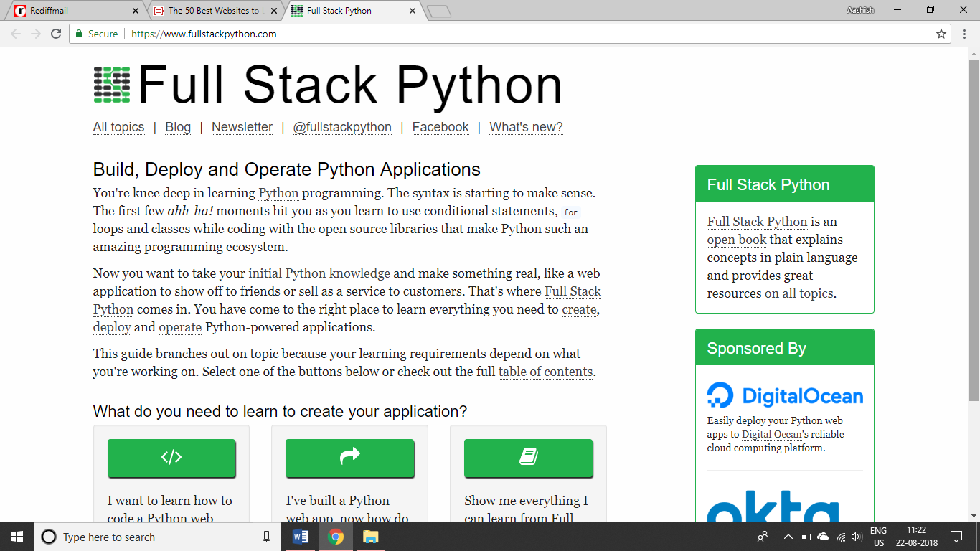Viewport: 980px width, 551px height.
Task: Open a new browser tab
Action: coord(438,11)
